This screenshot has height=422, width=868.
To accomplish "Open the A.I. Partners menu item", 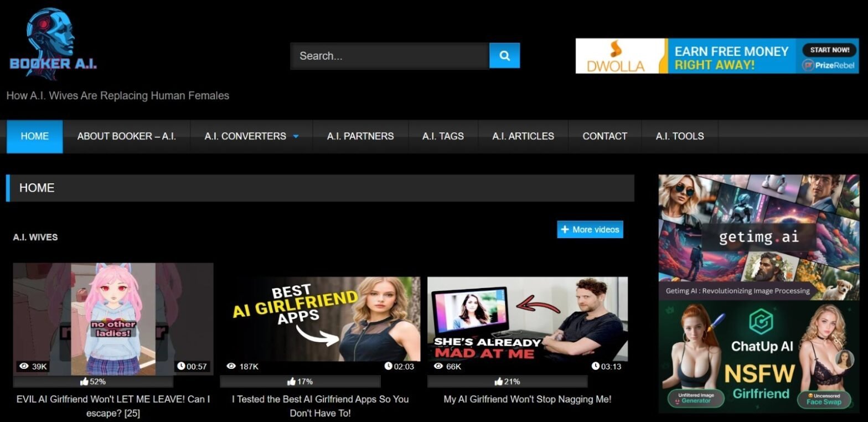I will (360, 136).
